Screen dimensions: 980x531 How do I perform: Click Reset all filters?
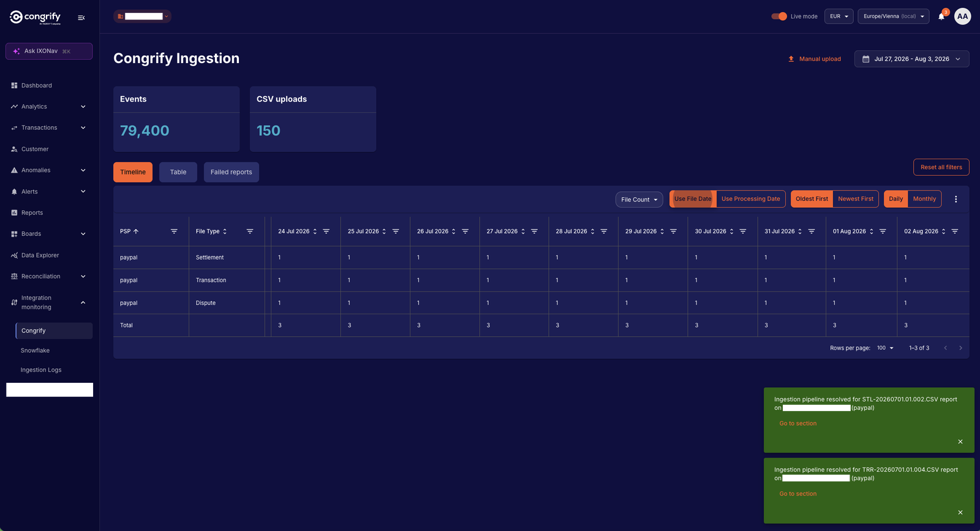[x=941, y=167]
